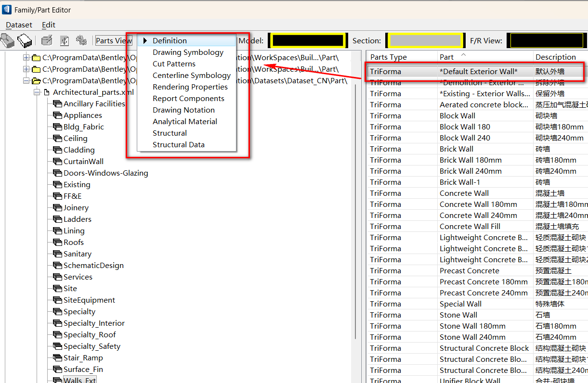Click the family icon beside FF&E

coord(58,196)
